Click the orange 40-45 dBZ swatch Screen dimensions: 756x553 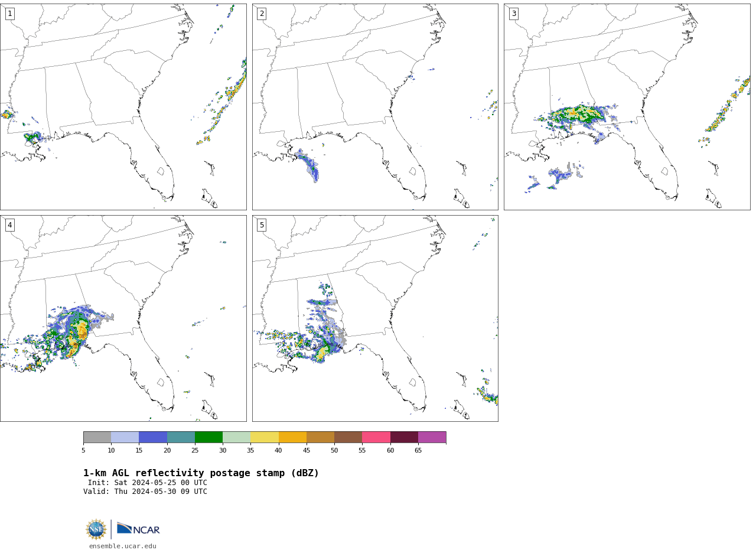(292, 437)
